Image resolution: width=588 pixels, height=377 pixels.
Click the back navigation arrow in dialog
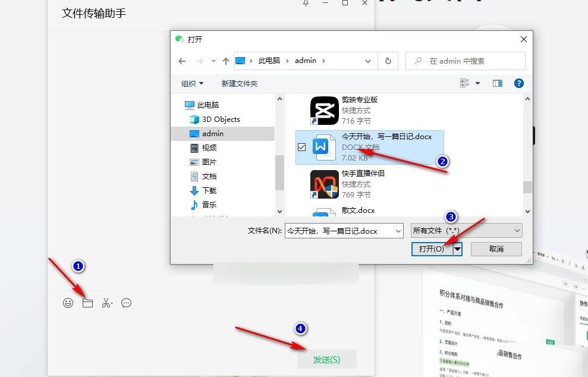point(183,61)
